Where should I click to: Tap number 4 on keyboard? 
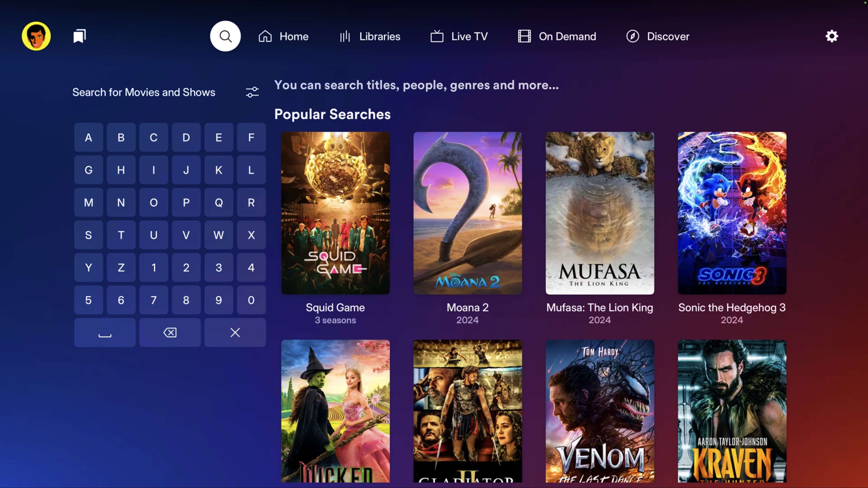pyautogui.click(x=251, y=268)
